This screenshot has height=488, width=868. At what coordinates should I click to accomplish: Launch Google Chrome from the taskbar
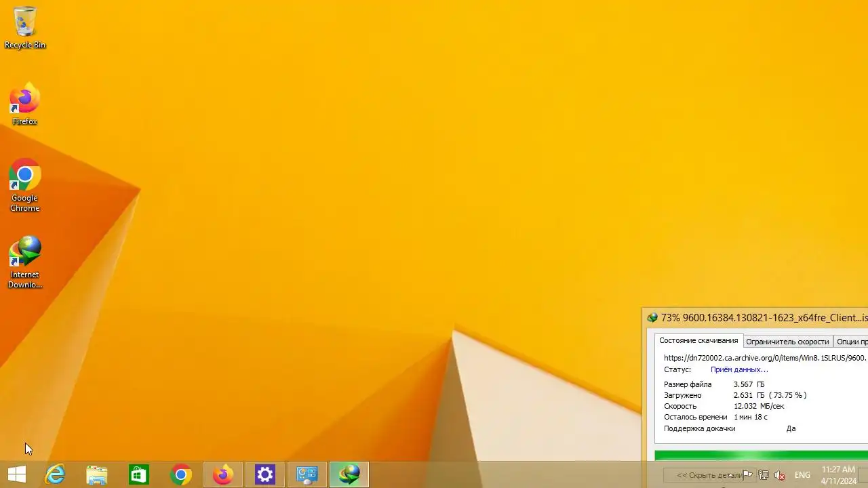(181, 474)
